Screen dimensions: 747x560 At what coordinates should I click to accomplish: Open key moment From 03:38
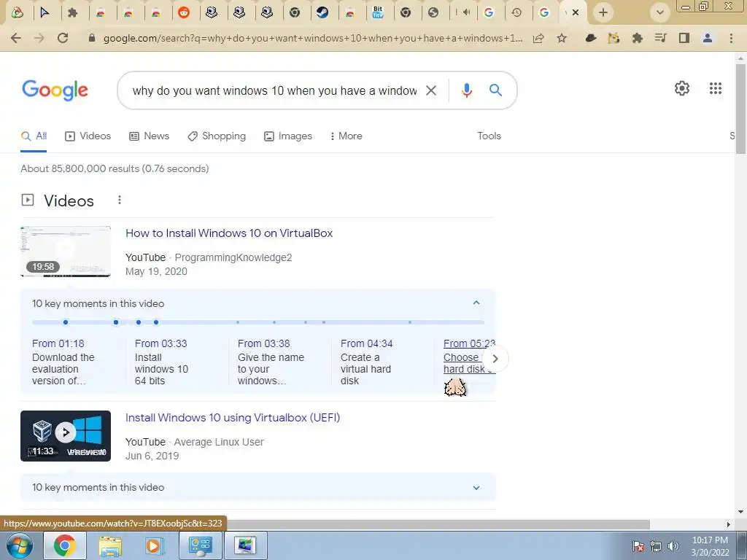[x=271, y=362]
